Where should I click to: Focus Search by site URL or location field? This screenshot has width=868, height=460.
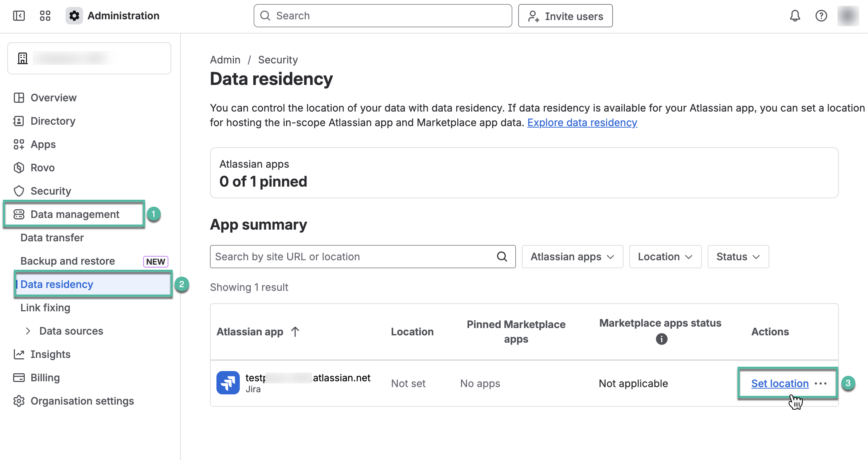pyautogui.click(x=363, y=257)
